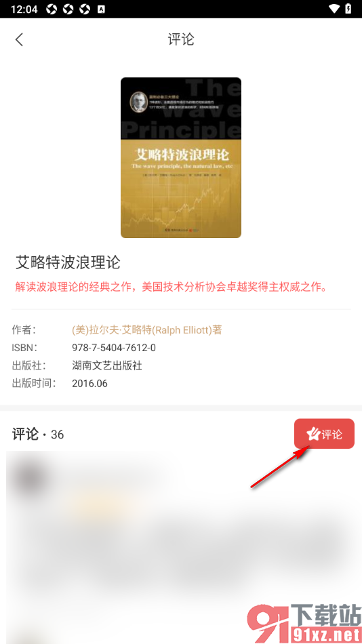Tap the book title 艾略特波浪理论 below the cover

(68, 262)
